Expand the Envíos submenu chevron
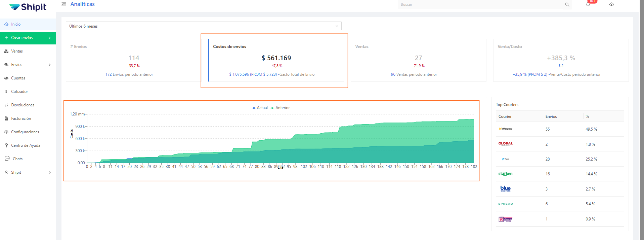 tap(50, 65)
